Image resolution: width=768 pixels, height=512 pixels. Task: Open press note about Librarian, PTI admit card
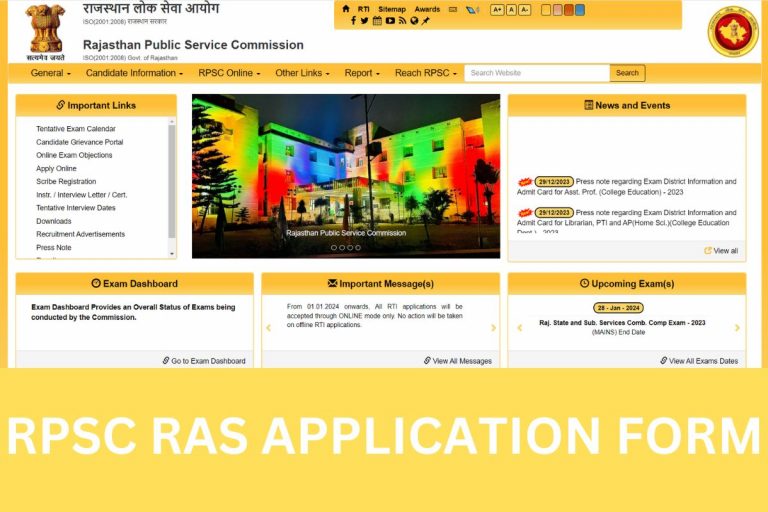pos(626,220)
